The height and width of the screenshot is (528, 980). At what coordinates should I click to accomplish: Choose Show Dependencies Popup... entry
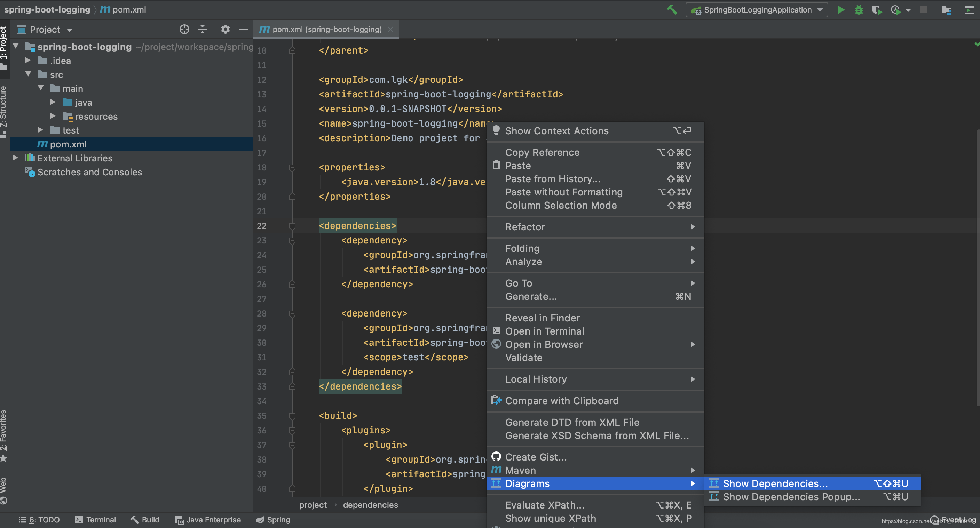pyautogui.click(x=812, y=496)
